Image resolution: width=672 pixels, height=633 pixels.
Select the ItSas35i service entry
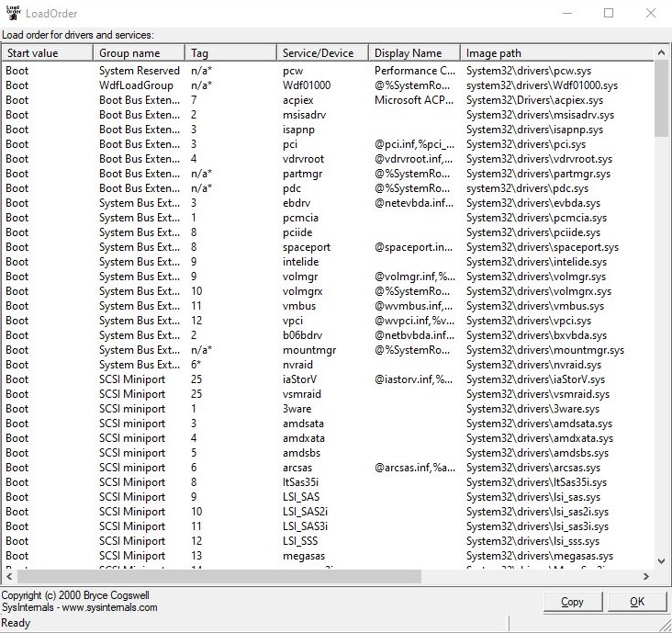300,482
